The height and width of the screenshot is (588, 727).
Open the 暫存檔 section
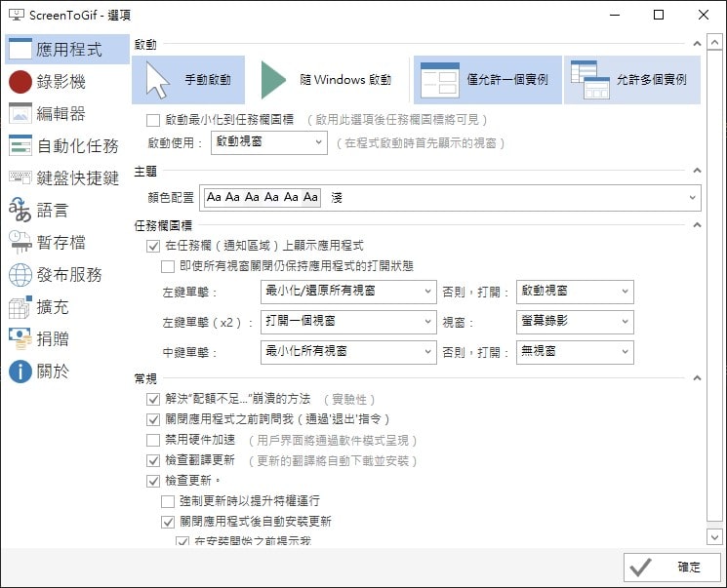click(67, 242)
